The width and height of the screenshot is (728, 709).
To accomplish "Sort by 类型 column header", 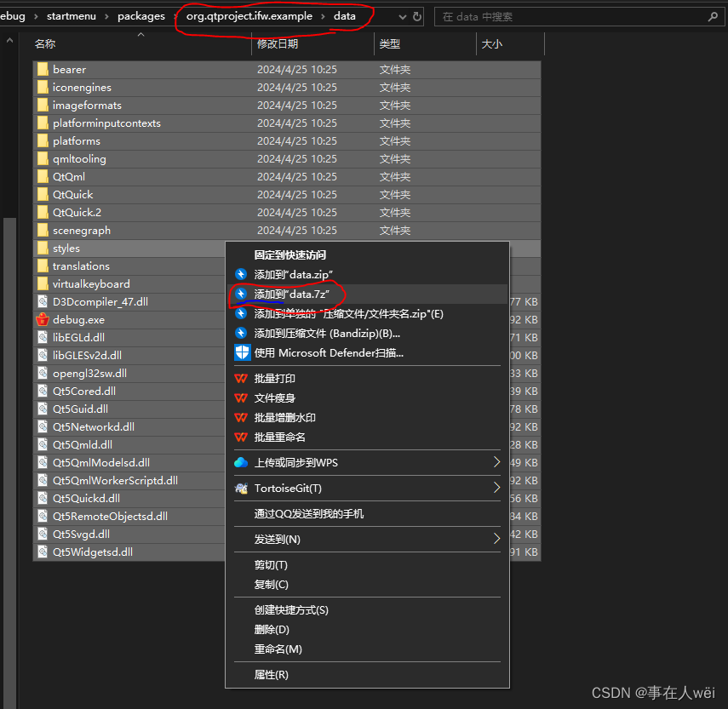I will coord(425,44).
